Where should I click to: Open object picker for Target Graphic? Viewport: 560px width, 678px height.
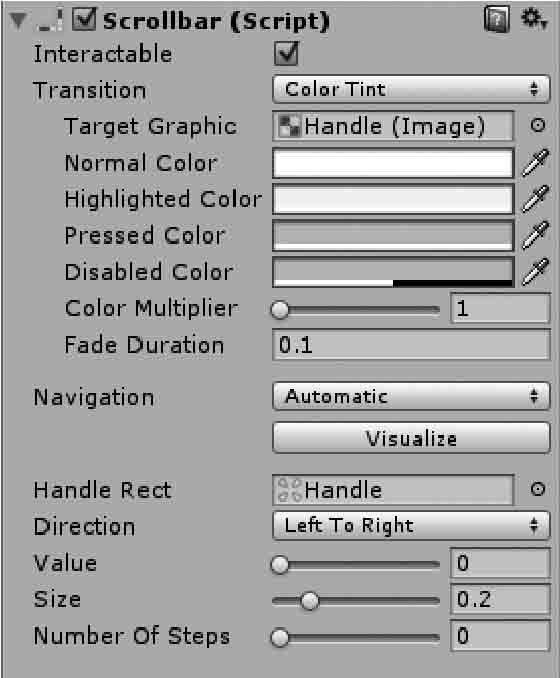pos(538,125)
